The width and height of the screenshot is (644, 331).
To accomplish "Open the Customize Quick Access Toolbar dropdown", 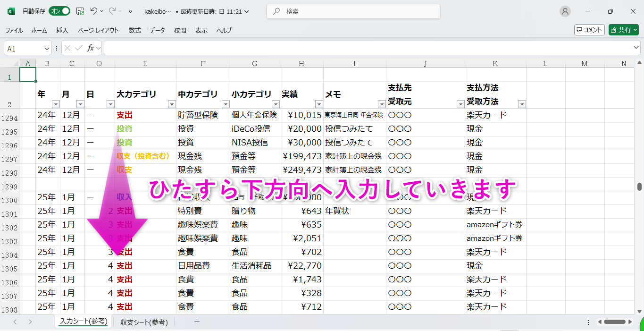I will click(131, 11).
